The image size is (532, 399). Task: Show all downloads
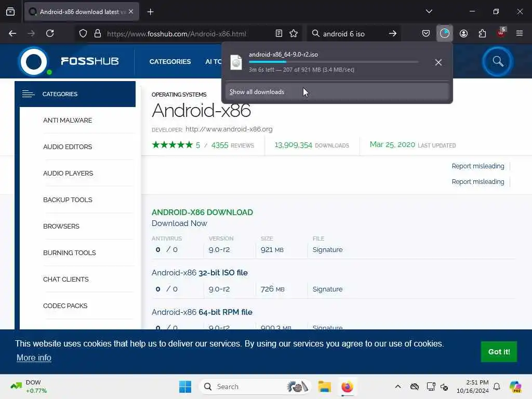pos(337,92)
